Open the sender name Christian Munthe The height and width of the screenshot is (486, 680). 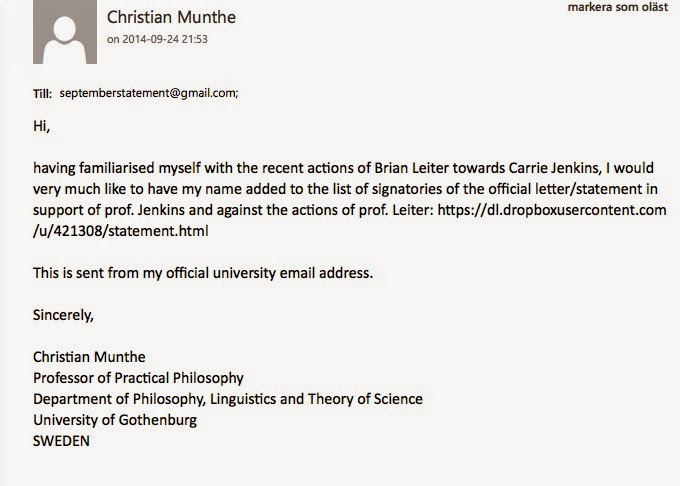click(171, 17)
